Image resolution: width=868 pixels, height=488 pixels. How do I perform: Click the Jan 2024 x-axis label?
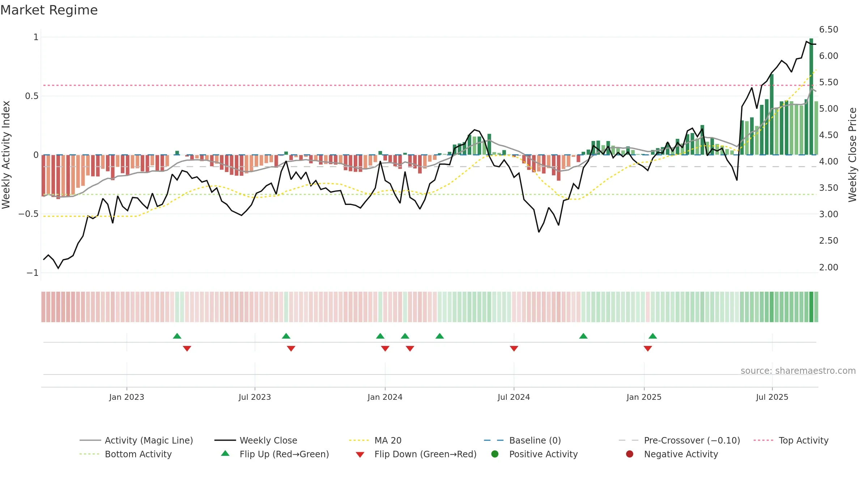click(385, 397)
